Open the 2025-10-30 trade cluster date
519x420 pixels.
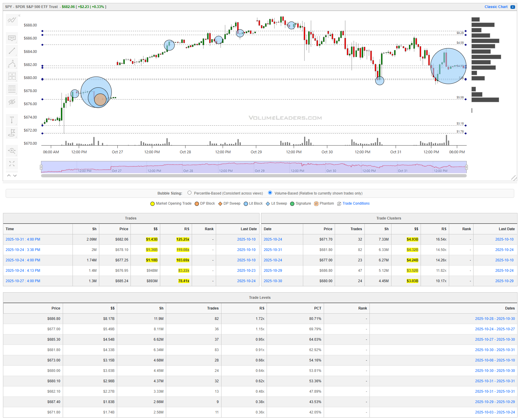(273, 281)
